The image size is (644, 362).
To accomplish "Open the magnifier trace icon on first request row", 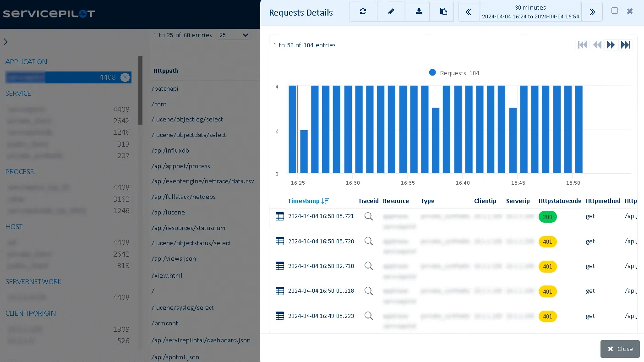I will click(369, 216).
